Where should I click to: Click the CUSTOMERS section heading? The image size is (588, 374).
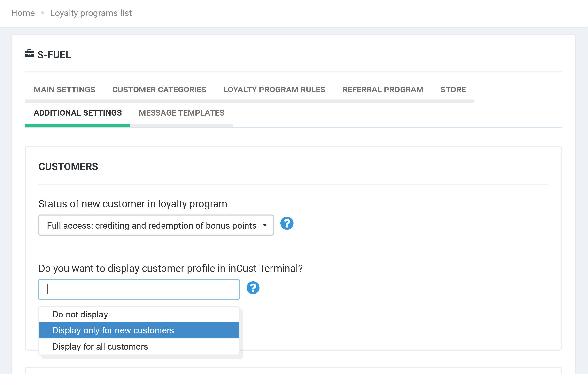(x=68, y=167)
